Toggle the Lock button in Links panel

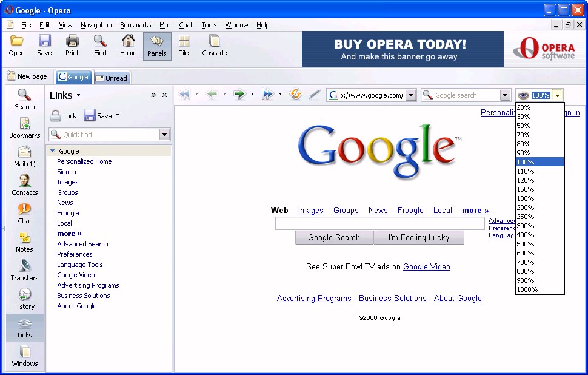(x=63, y=115)
